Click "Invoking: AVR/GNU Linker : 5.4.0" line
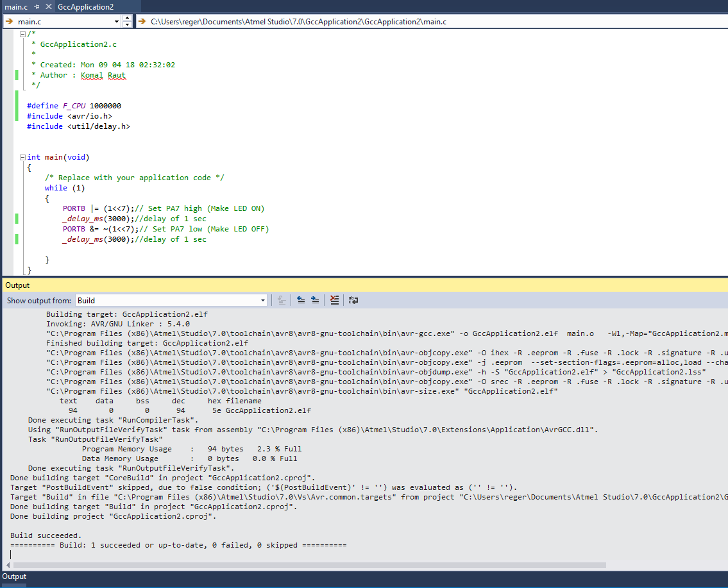 tap(118, 324)
